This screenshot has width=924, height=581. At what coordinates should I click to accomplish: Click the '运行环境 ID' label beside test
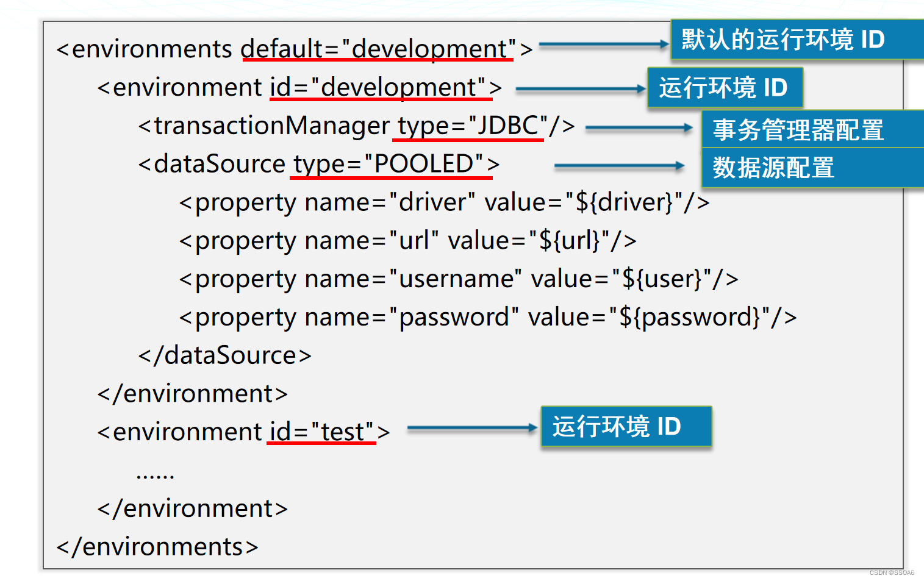point(626,426)
